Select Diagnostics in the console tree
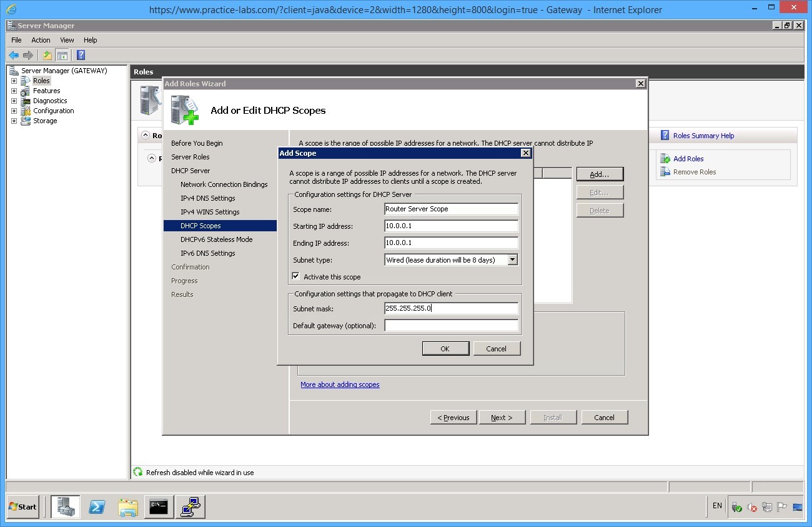The image size is (812, 527). pos(50,101)
